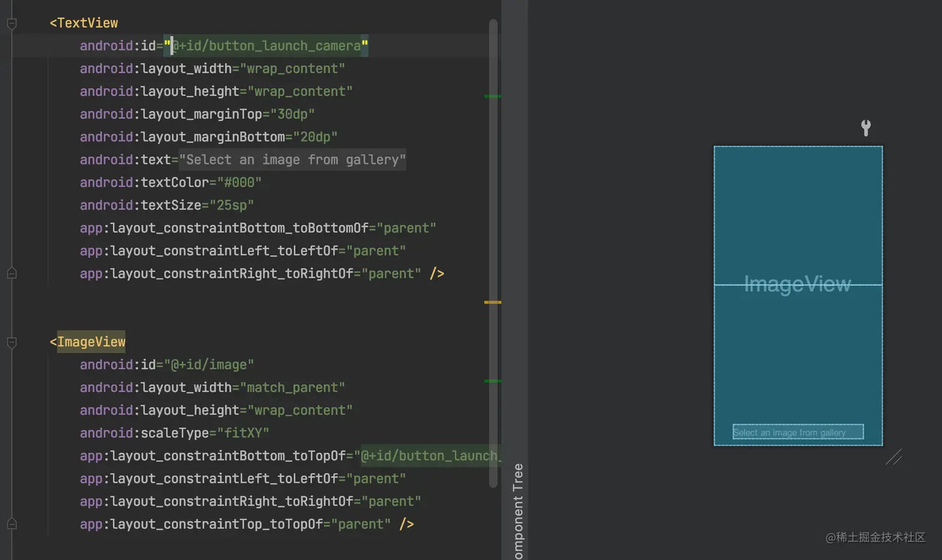Click the layout_marginBottom "20dp" value
The height and width of the screenshot is (560, 942).
pyautogui.click(x=315, y=137)
